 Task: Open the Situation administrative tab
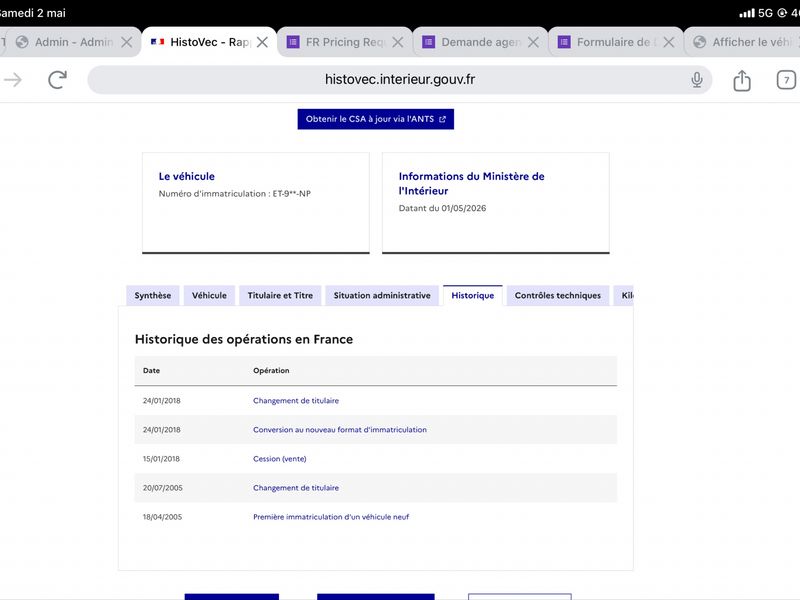pos(382,295)
